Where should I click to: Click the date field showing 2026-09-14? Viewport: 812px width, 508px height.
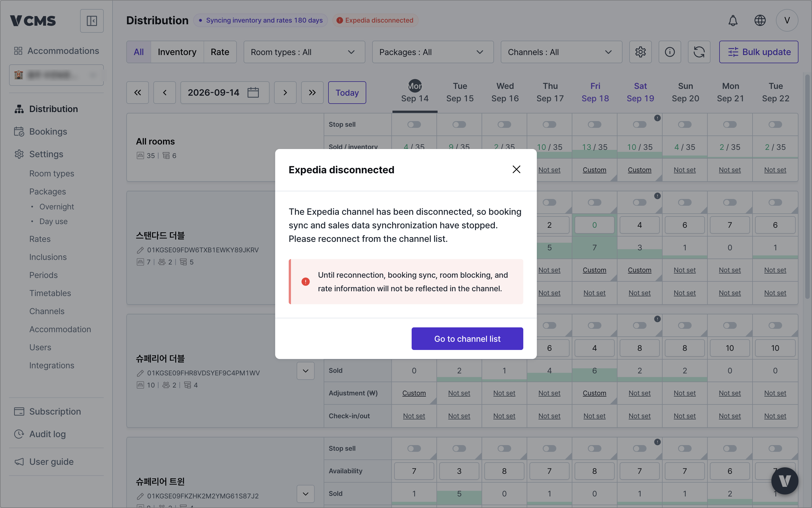[x=225, y=93]
